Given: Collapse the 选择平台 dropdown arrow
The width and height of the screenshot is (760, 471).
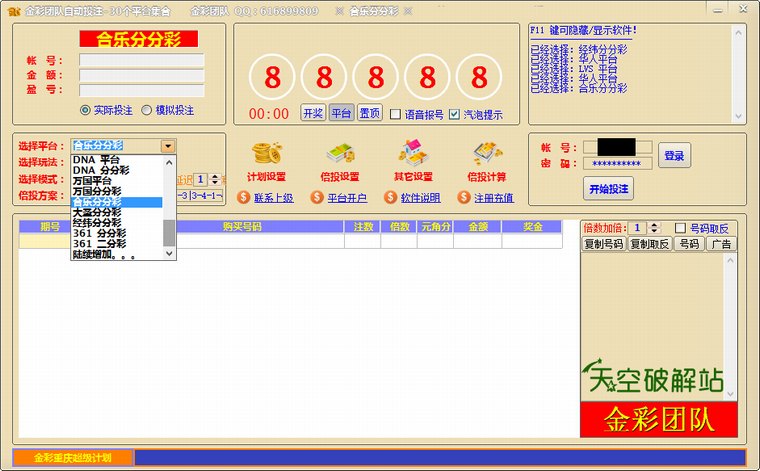Looking at the screenshot, I should point(168,146).
